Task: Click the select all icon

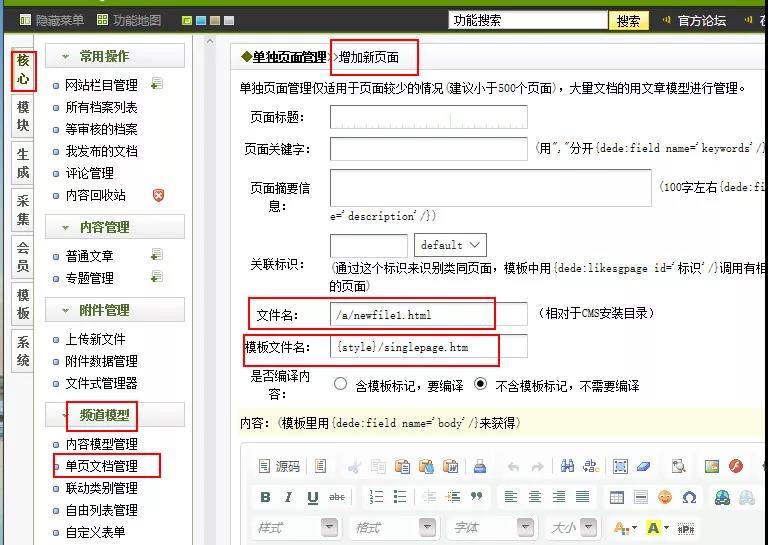Action: pos(620,466)
